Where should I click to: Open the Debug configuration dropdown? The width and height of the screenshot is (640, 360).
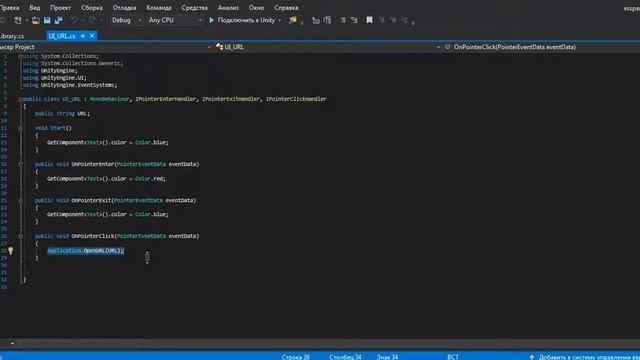[x=127, y=20]
